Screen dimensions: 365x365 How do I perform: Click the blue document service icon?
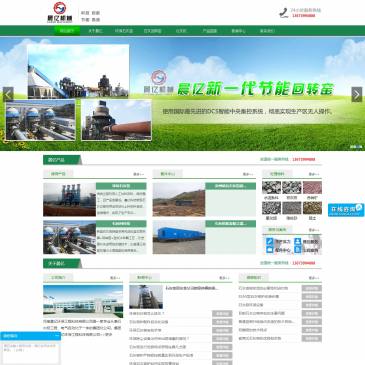click(298, 250)
